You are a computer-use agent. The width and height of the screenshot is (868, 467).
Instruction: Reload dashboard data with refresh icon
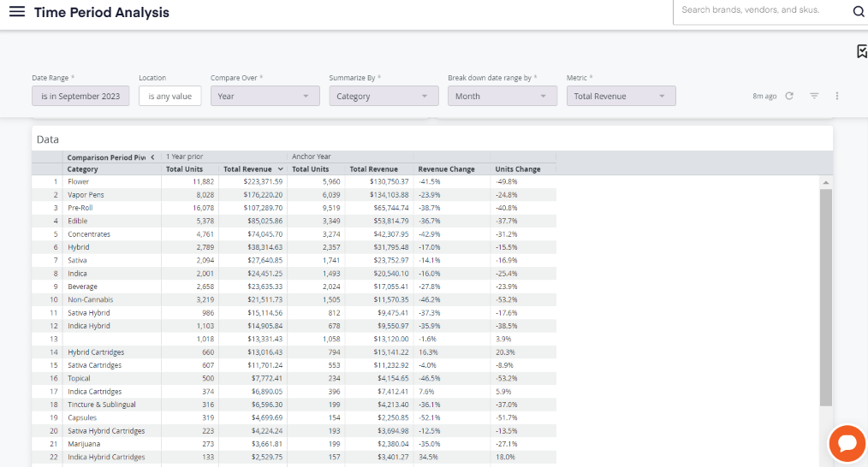[x=789, y=96]
